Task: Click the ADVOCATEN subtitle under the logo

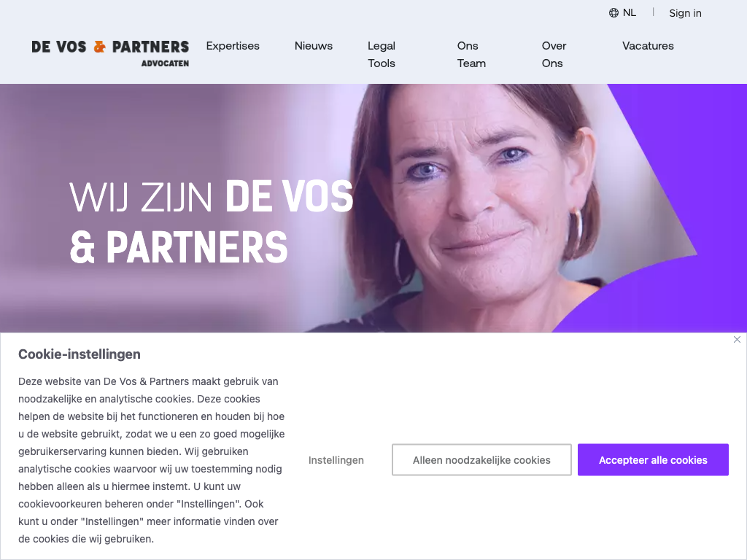Action: coord(165,63)
